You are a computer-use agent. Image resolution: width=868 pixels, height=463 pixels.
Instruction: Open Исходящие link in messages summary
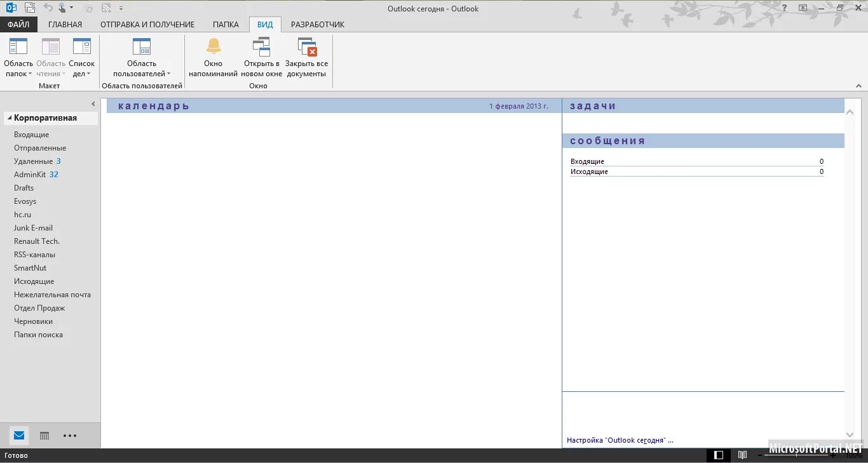(x=589, y=172)
